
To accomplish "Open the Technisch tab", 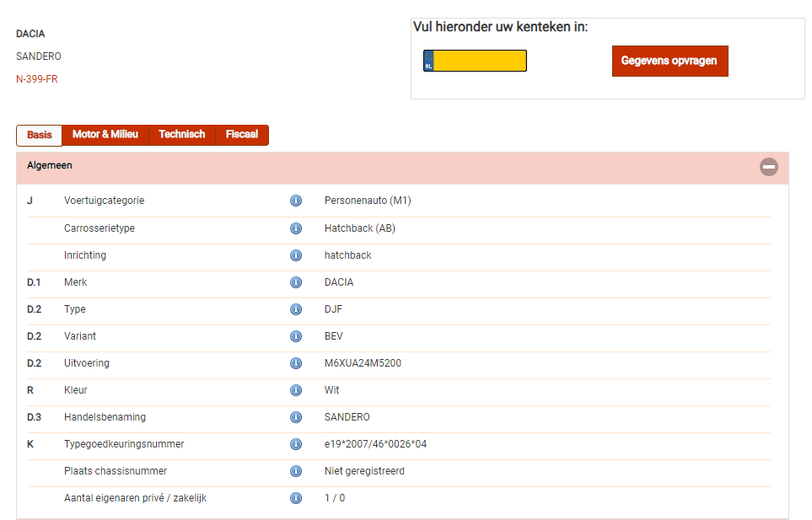I will pos(181,135).
